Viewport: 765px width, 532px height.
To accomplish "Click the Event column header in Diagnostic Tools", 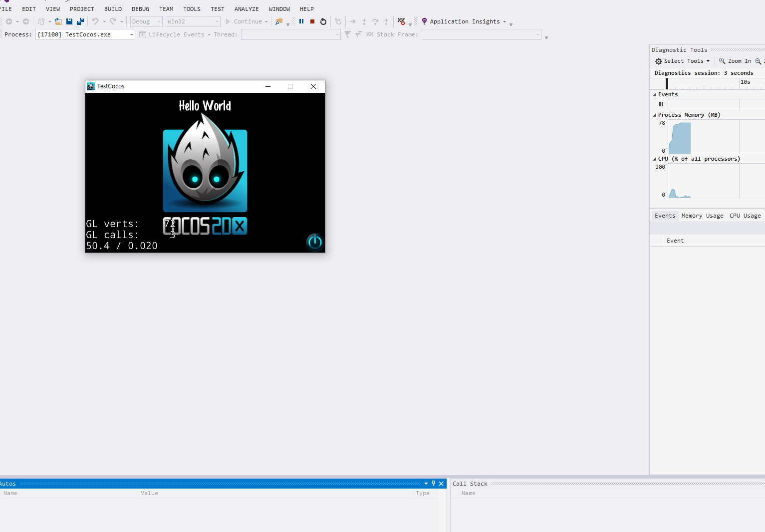I will 715,241.
